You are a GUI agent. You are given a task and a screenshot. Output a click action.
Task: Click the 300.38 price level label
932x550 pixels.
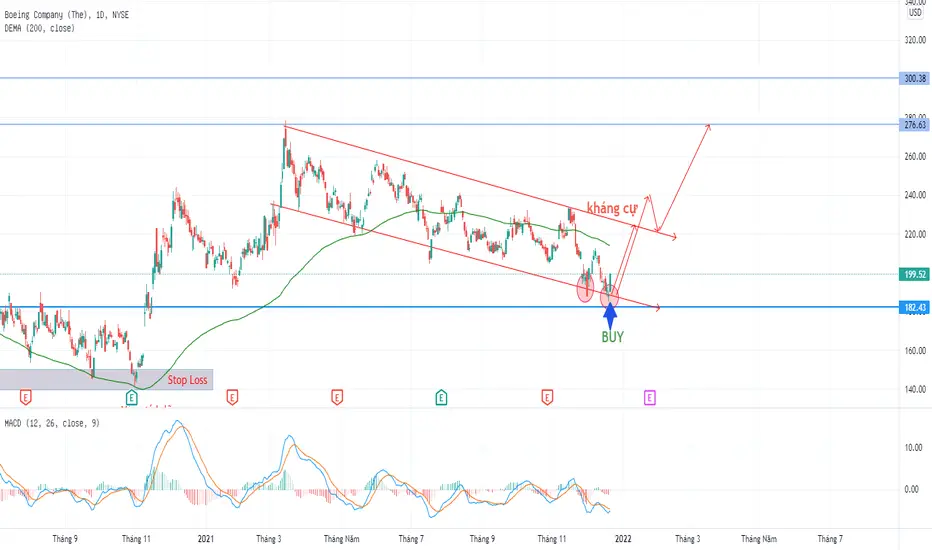point(915,78)
